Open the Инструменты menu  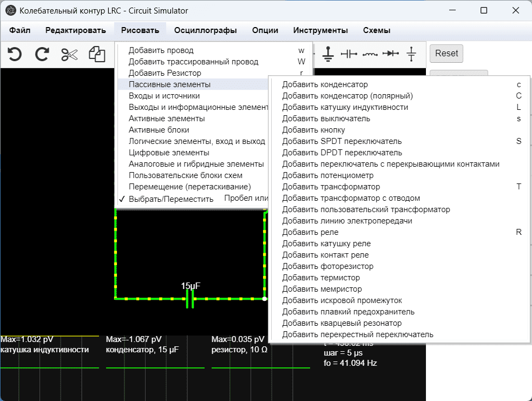click(320, 30)
